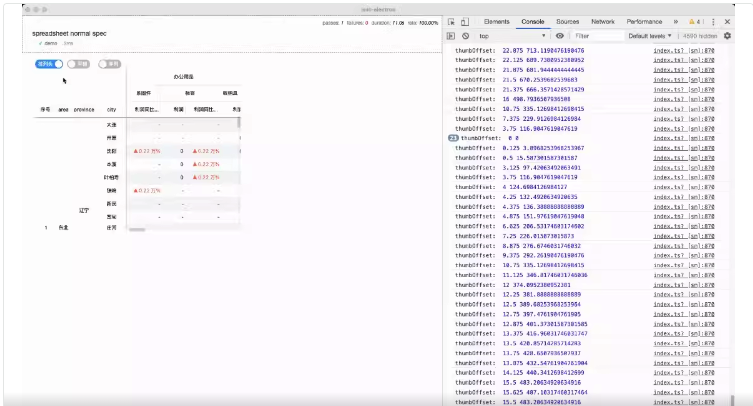Open index.ts source link in first log row
This screenshot has height=406, width=753.
pos(684,50)
